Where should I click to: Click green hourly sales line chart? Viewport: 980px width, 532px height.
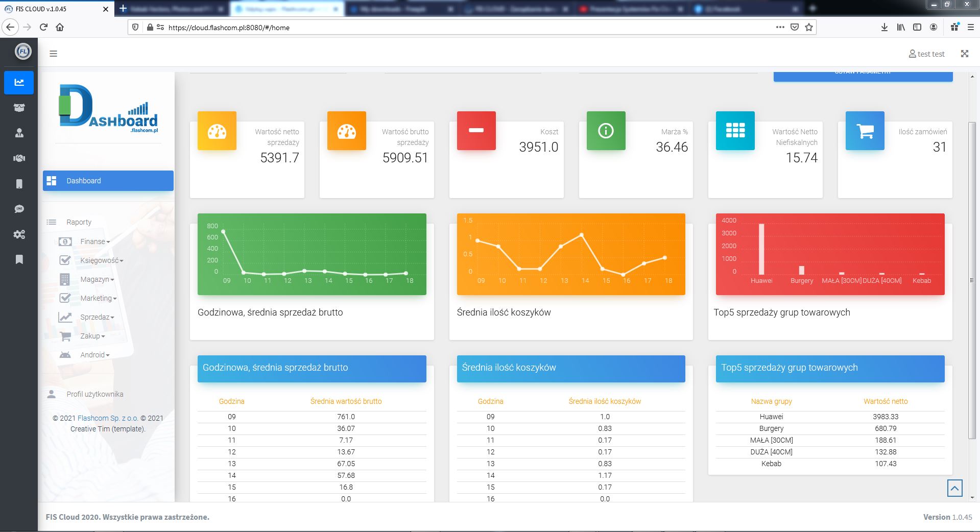(x=312, y=254)
